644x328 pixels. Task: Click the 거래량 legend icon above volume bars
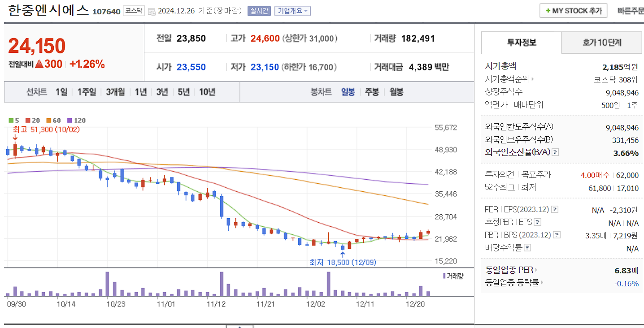pos(444,276)
